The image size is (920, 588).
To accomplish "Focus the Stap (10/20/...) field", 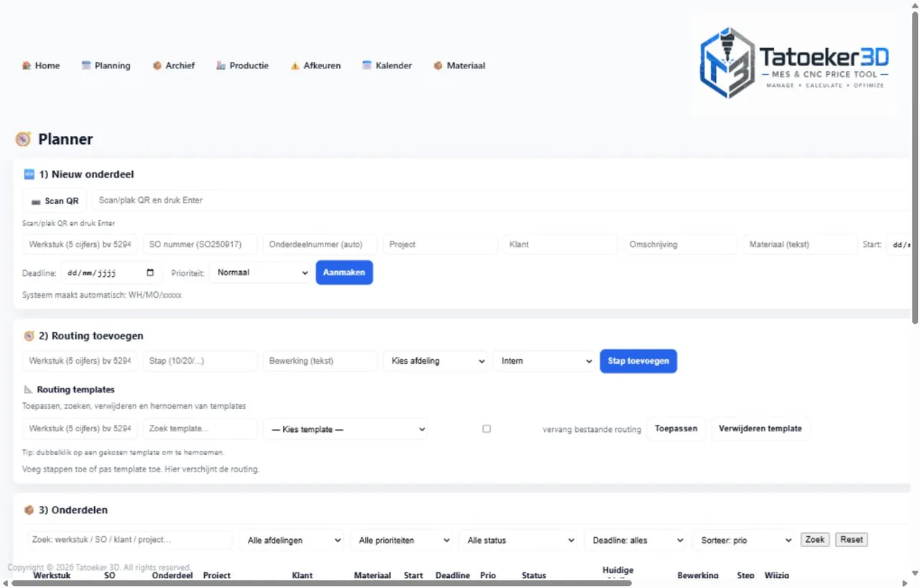I will (200, 361).
